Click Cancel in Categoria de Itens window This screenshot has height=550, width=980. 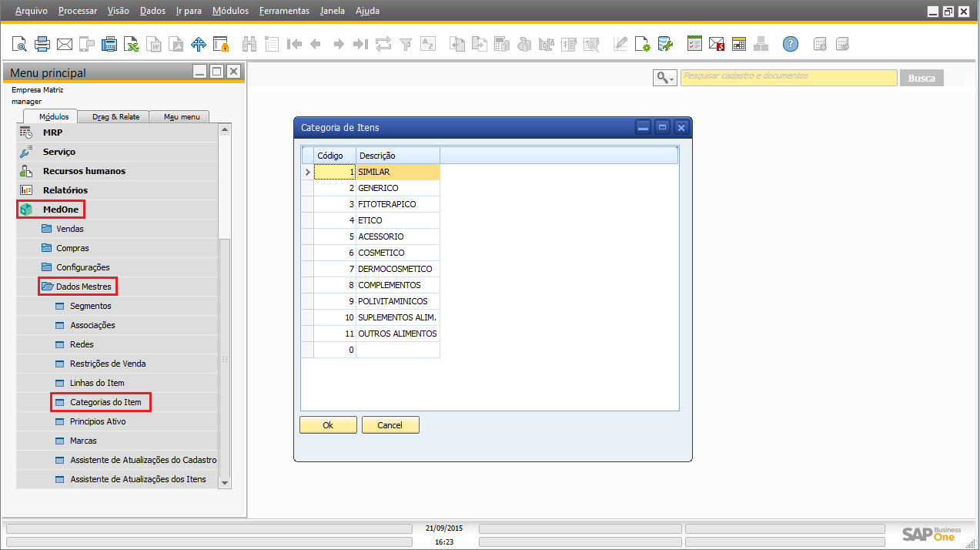tap(390, 425)
